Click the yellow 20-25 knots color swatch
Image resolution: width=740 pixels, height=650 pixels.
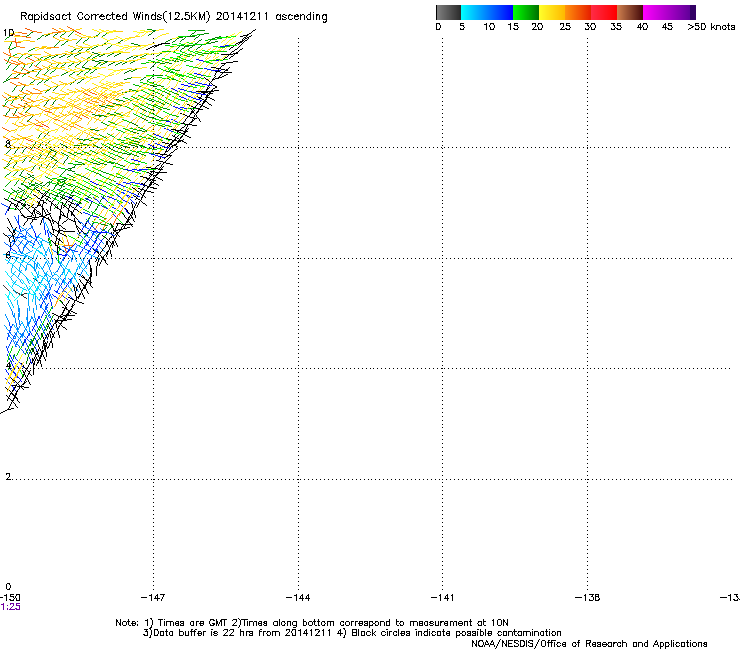pos(552,12)
